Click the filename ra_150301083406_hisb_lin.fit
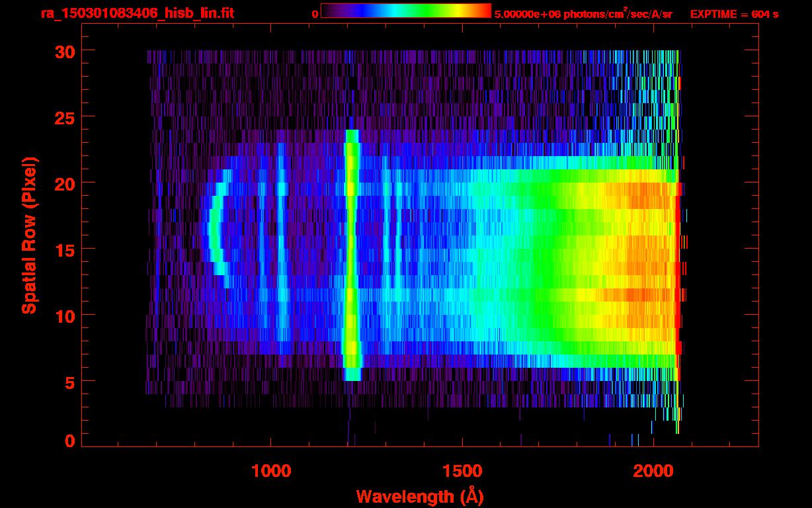812x508 pixels. pos(137,13)
